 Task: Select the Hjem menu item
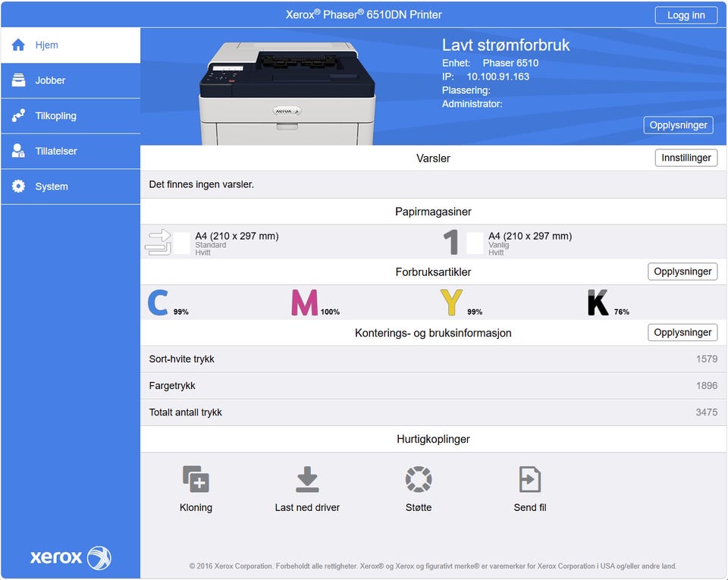click(x=71, y=45)
